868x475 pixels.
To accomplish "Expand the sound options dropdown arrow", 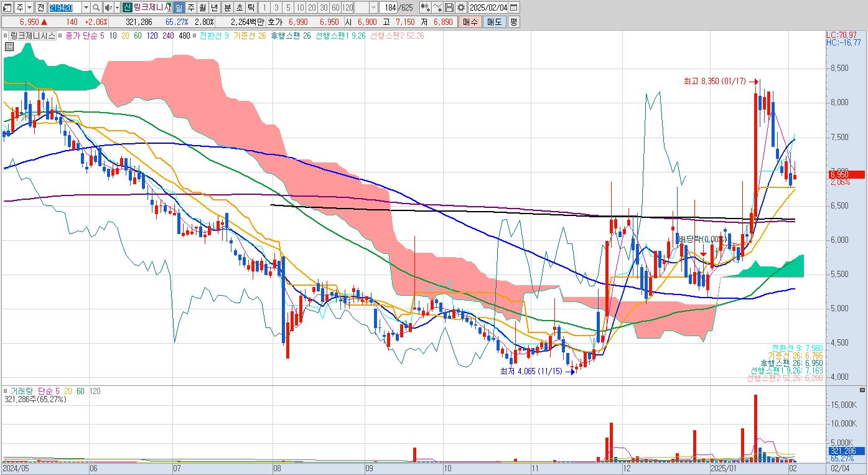I will coord(117,7).
